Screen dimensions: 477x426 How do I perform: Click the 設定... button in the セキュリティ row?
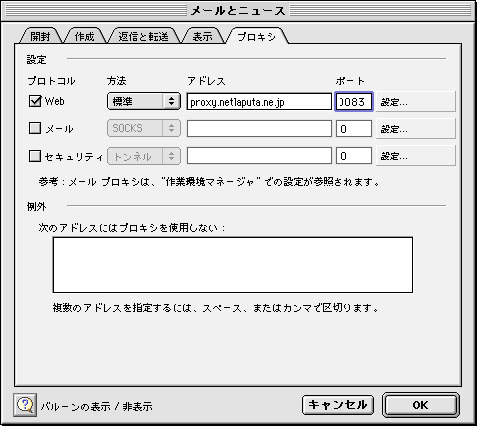coord(415,156)
